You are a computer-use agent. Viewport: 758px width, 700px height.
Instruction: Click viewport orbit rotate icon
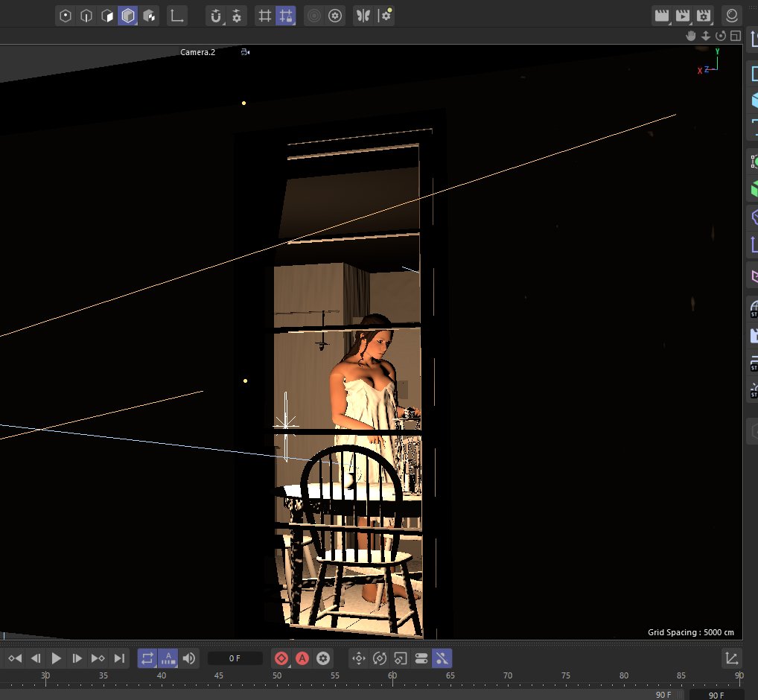coord(721,36)
